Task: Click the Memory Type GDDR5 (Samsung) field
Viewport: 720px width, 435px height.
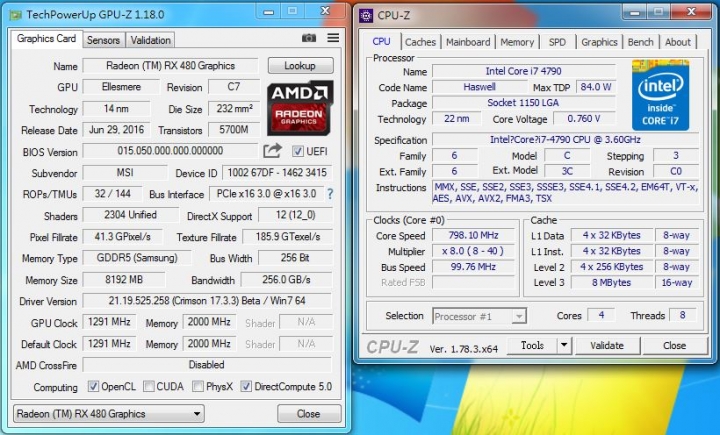Action: (x=137, y=258)
